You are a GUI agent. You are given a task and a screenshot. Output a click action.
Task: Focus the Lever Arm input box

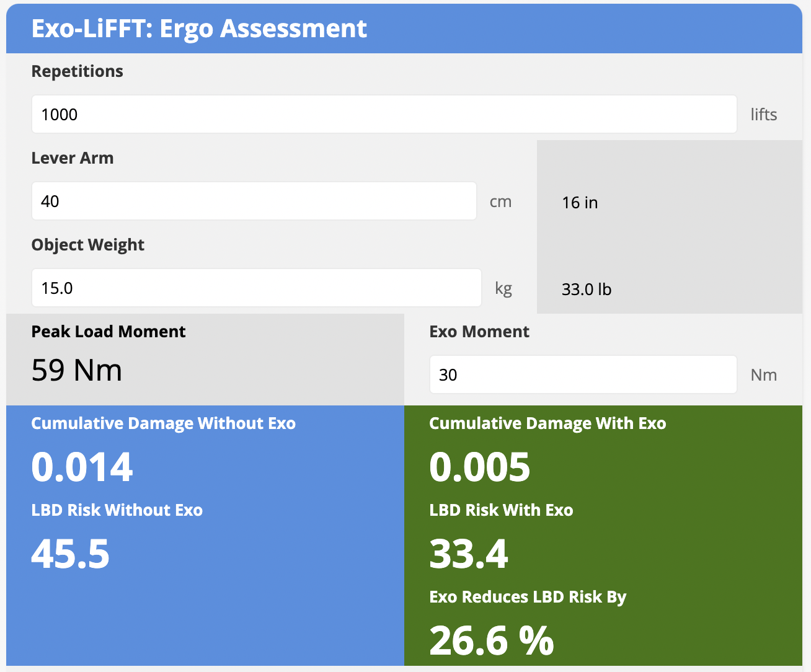coord(254,201)
